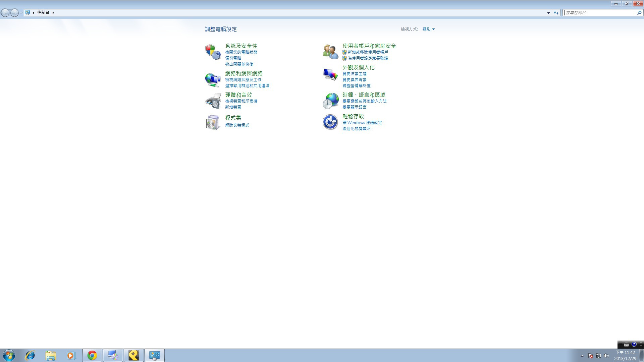Click the 最佳化視覺顯示 link
The image size is (644, 362).
pyautogui.click(x=357, y=129)
